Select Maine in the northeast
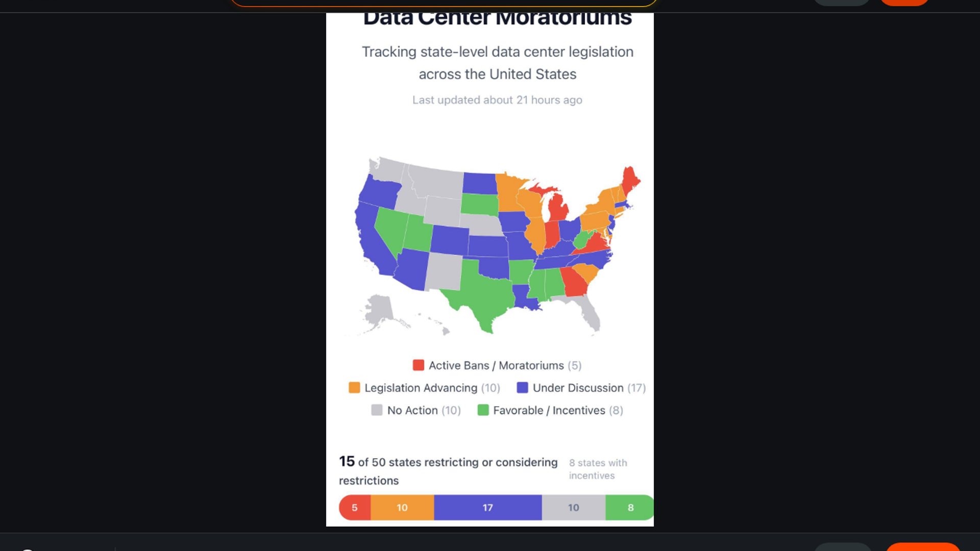 630,180
